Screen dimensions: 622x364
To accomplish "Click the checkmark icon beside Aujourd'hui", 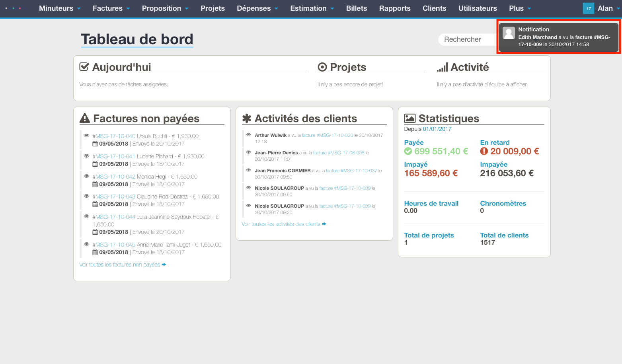I will (x=84, y=67).
